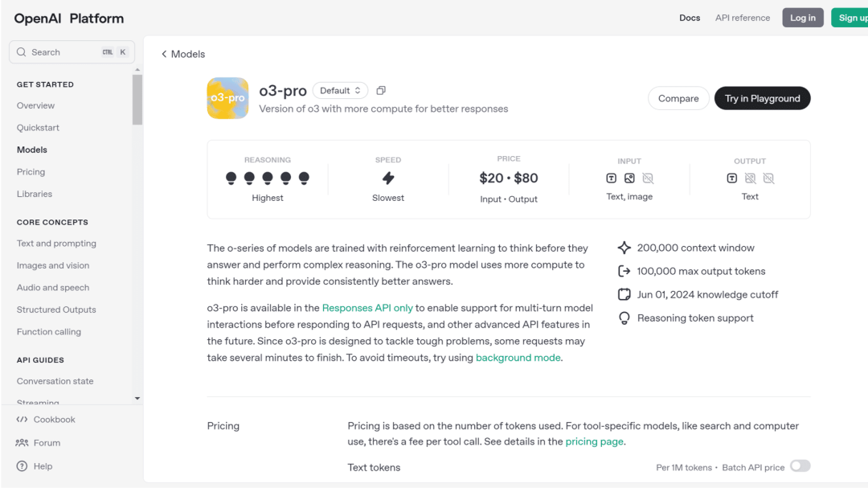This screenshot has height=488, width=868.
Task: Click the Help question mark icon
Action: click(x=23, y=466)
